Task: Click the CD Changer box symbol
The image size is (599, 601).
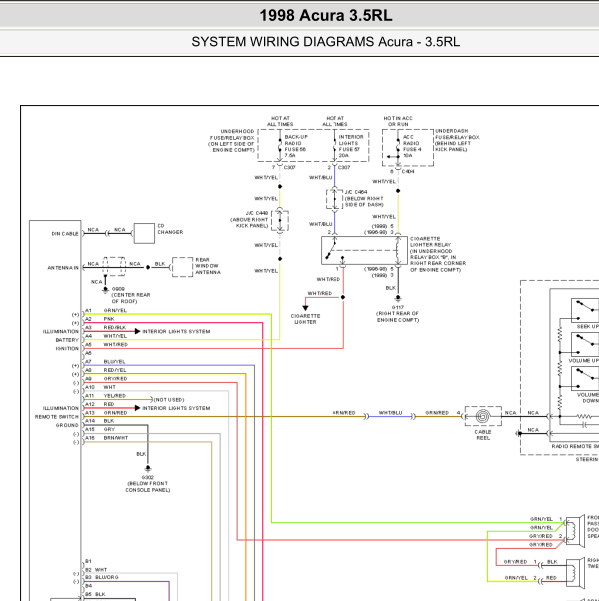Action: pyautogui.click(x=144, y=233)
